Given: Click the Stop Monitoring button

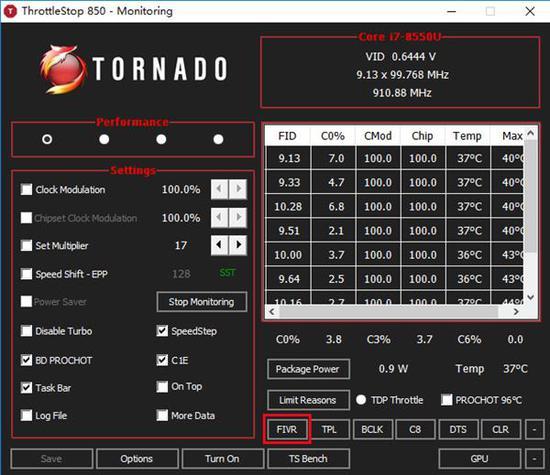Looking at the screenshot, I should [x=202, y=302].
